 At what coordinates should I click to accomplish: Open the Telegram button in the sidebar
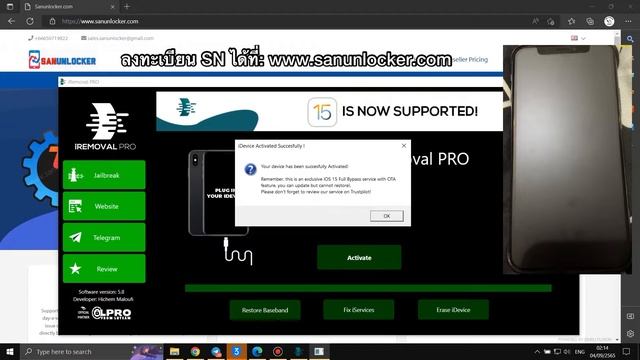[104, 237]
